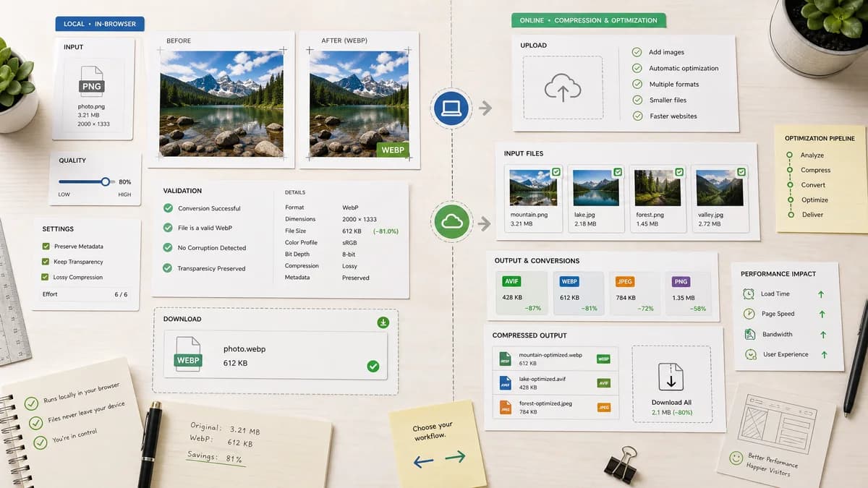Click the Effort 6 / 6 value
868x488 pixels.
pyautogui.click(x=121, y=294)
